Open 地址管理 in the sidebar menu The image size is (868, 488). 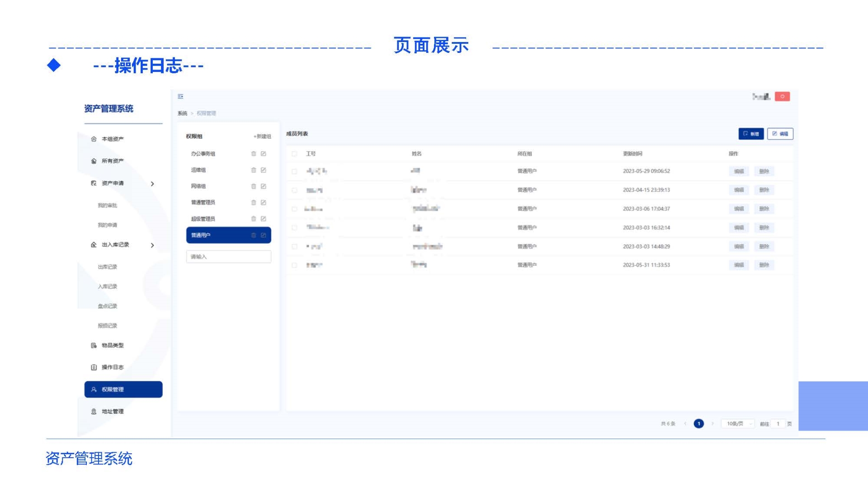coord(113,412)
